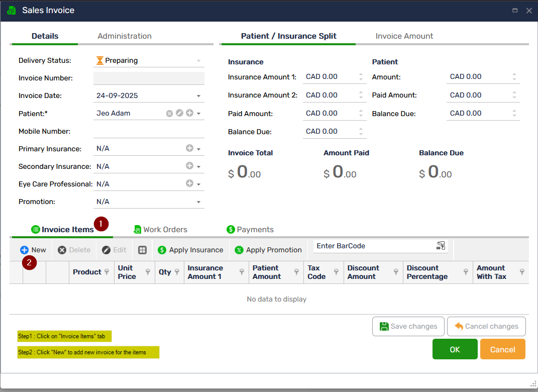Click the green OK button
The image size is (538, 392).
[455, 349]
